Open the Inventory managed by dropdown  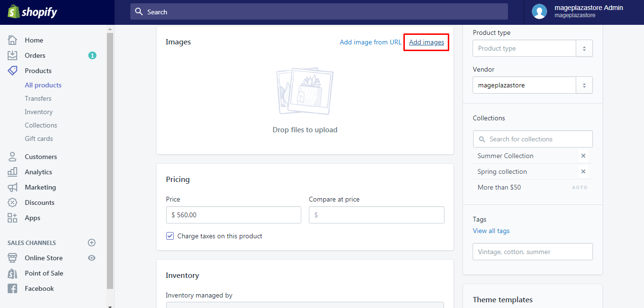pos(305,305)
